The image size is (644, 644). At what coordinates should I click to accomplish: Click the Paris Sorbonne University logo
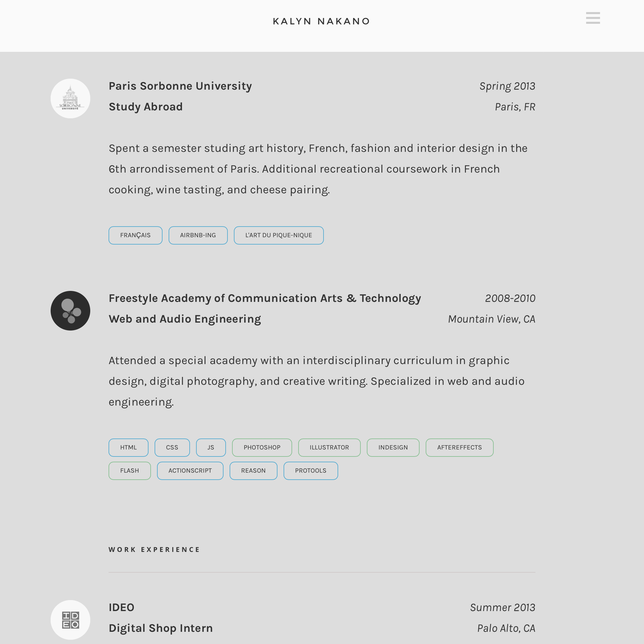click(70, 99)
